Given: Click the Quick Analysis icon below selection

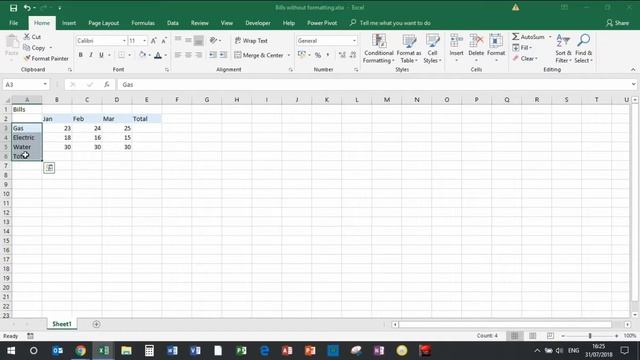Looking at the screenshot, I should pos(49,168).
